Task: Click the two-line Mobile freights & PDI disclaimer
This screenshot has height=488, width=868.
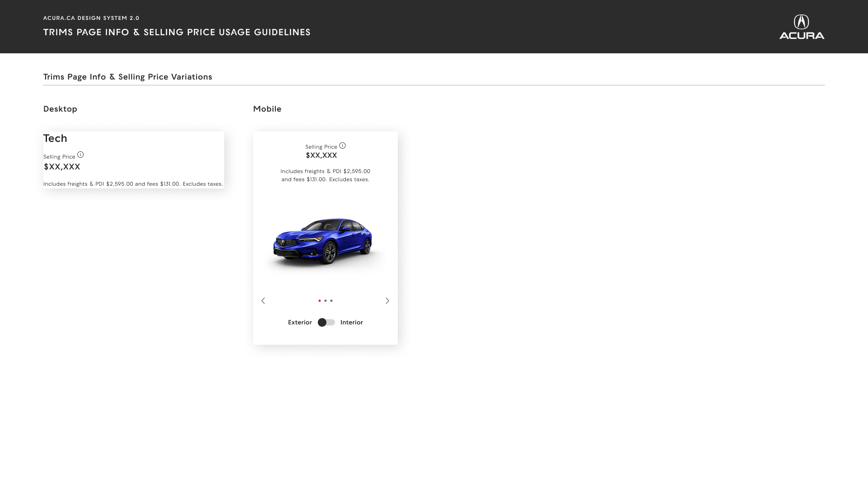Action: pyautogui.click(x=325, y=175)
